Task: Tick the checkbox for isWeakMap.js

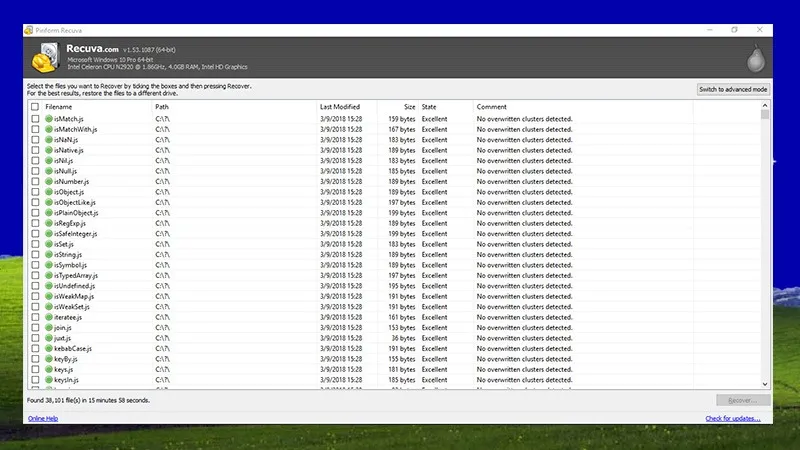Action: click(x=35, y=296)
